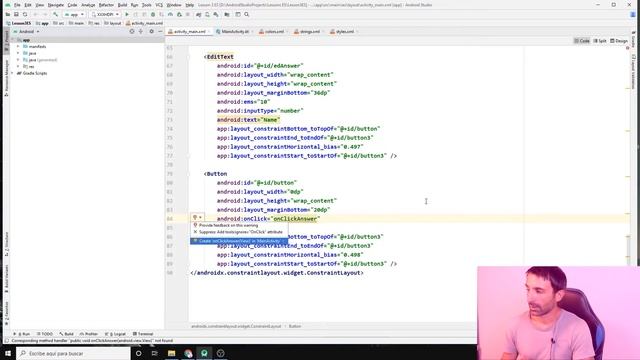The height and width of the screenshot is (360, 640).
Task: Open the Tools menu
Action: (147, 5)
